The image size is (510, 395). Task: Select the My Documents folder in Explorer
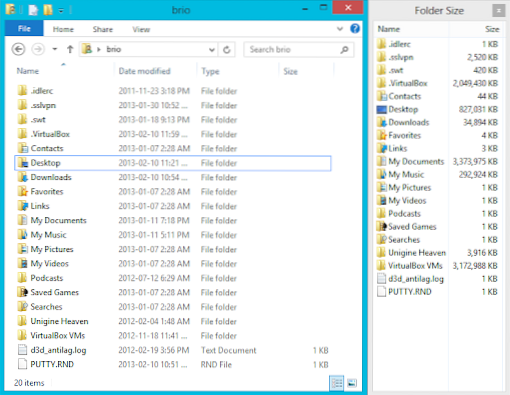[x=173, y=220]
